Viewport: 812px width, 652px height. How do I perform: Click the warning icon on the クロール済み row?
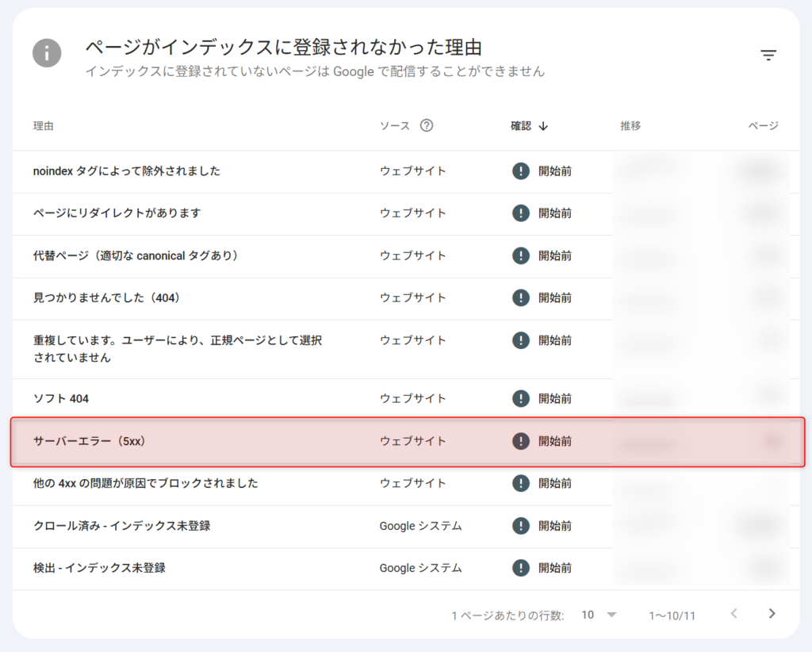pos(521,526)
